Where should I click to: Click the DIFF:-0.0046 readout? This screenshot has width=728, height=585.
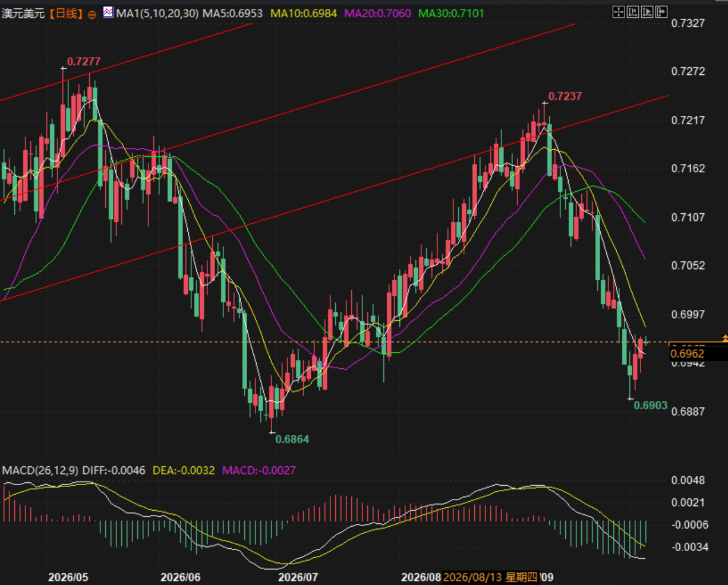pyautogui.click(x=114, y=470)
